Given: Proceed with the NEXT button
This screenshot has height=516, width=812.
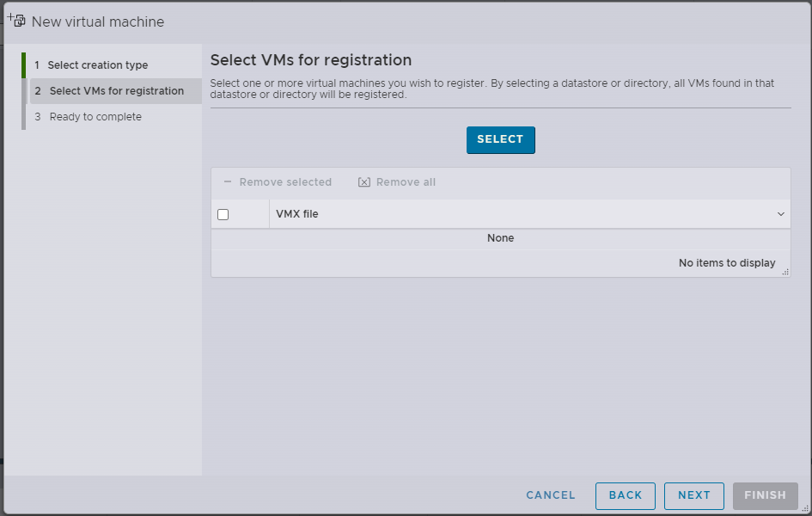Looking at the screenshot, I should [x=694, y=495].
